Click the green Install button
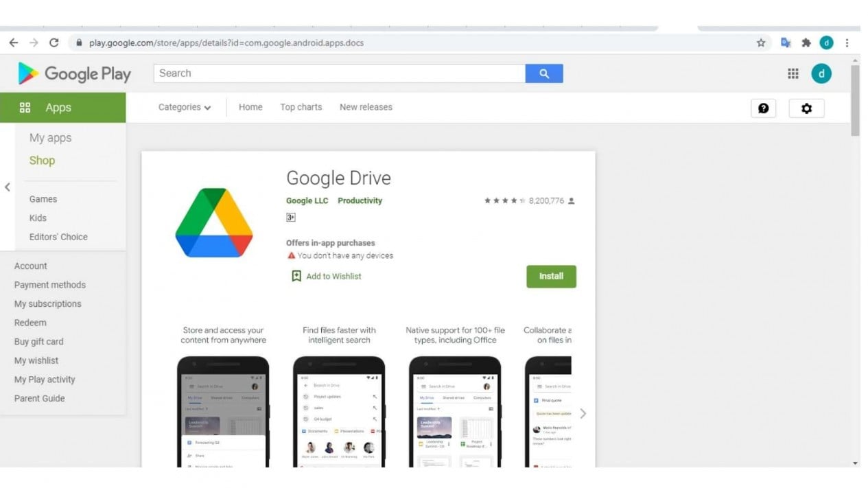868x488 pixels. pyautogui.click(x=551, y=277)
